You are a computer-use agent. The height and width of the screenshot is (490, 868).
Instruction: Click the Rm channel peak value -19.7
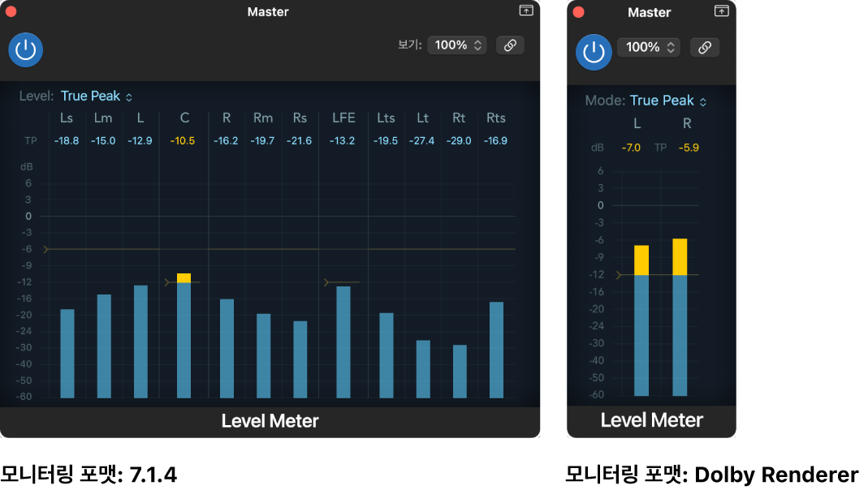[x=262, y=141]
